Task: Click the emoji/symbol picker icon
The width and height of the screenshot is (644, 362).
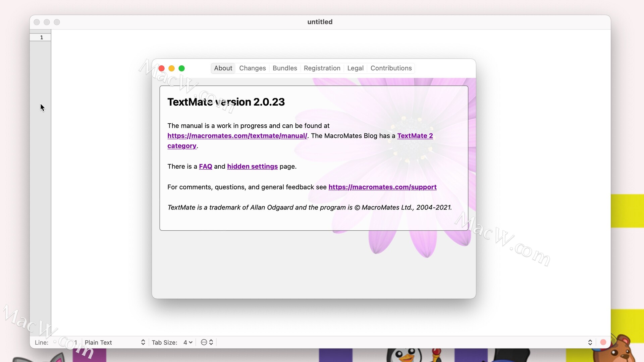Action: click(204, 342)
